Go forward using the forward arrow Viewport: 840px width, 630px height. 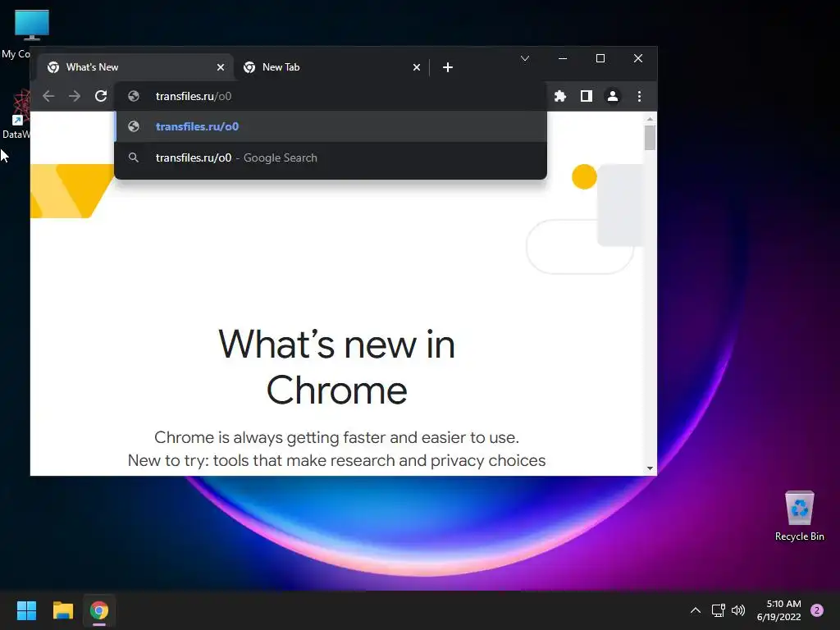pyautogui.click(x=75, y=97)
